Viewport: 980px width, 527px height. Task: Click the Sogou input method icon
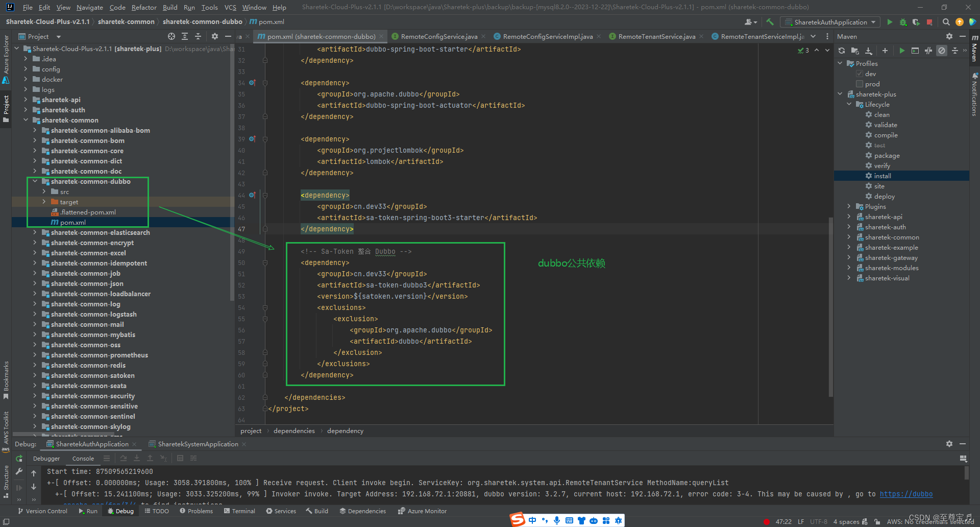(x=518, y=520)
